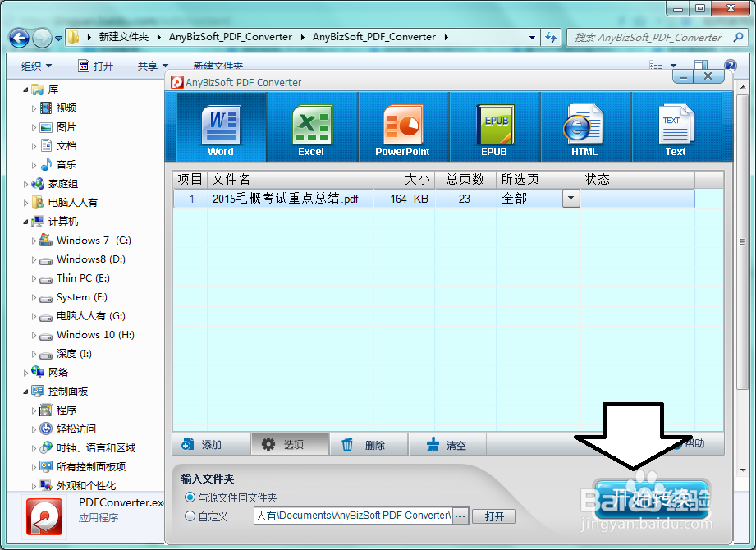Select the HTML conversion format icon

pos(585,126)
